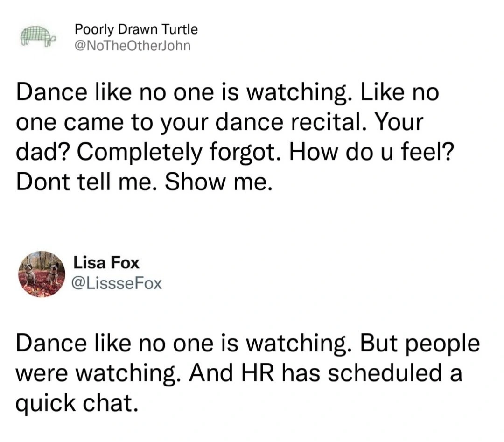Click the word 'HR' in the second tweet
504x442 pixels.
(x=258, y=372)
